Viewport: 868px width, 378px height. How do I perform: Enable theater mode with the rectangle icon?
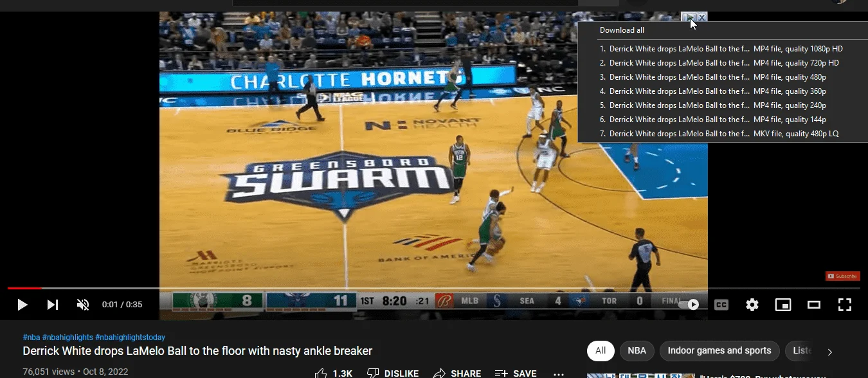pyautogui.click(x=814, y=305)
